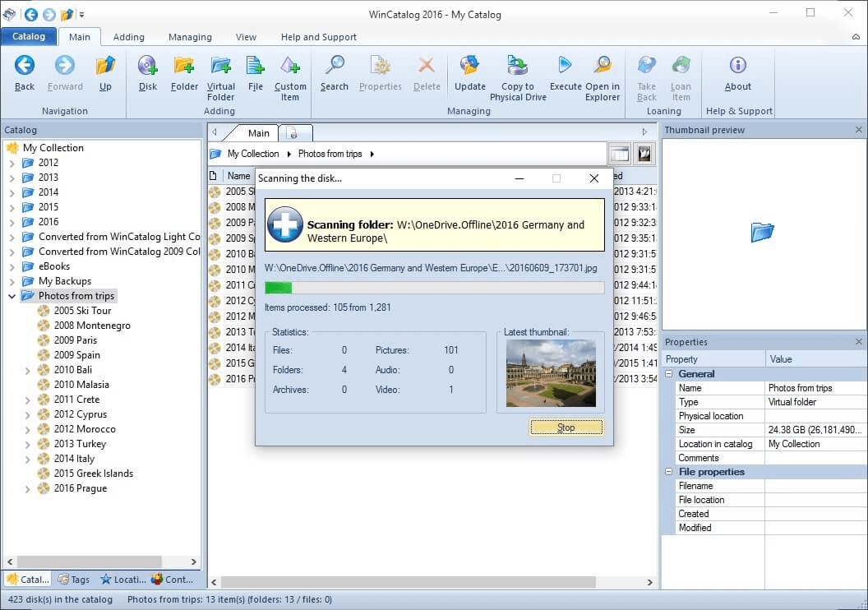Collapse the General properties section
Viewport: 868px width, 610px height.
pos(669,373)
